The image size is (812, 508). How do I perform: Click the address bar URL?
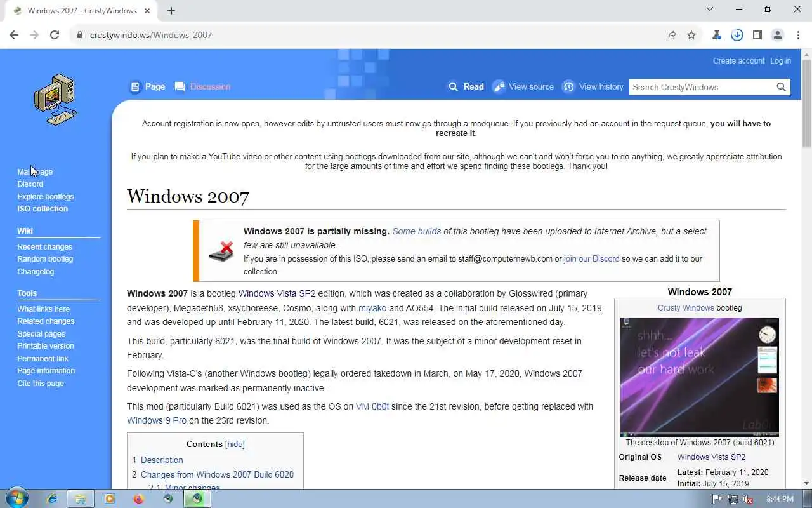point(151,35)
